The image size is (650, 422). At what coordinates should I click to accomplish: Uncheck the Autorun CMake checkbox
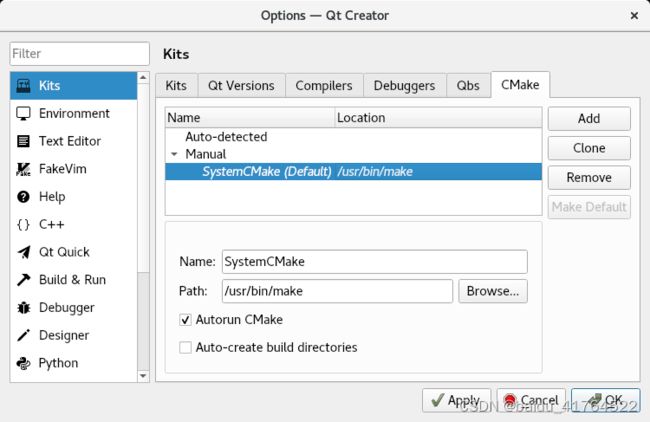(x=185, y=320)
